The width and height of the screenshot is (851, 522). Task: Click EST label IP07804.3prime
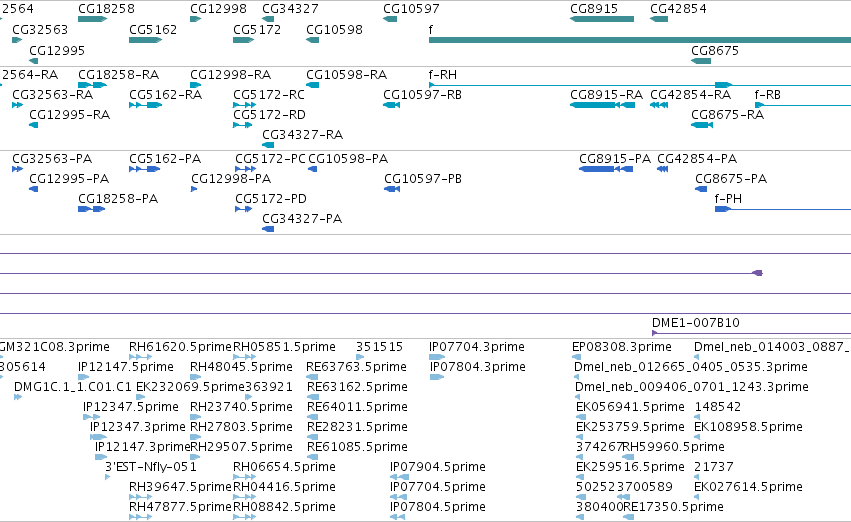point(478,367)
